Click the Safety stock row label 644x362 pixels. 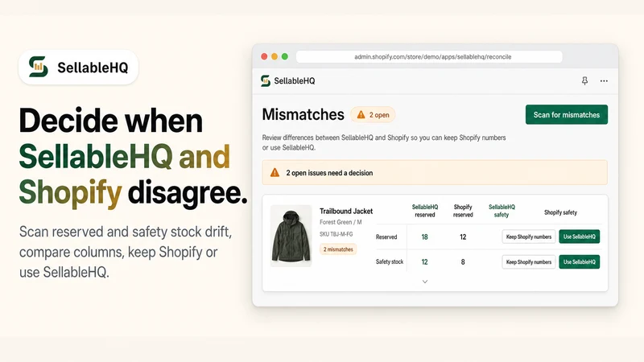pyautogui.click(x=390, y=262)
